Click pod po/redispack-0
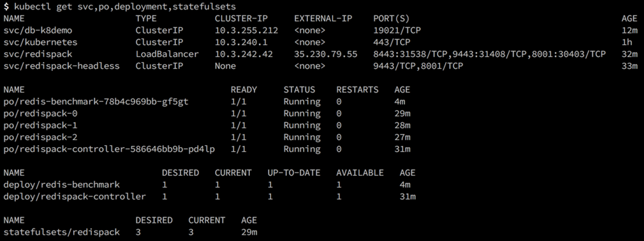This screenshot has width=644, height=241. (40, 114)
